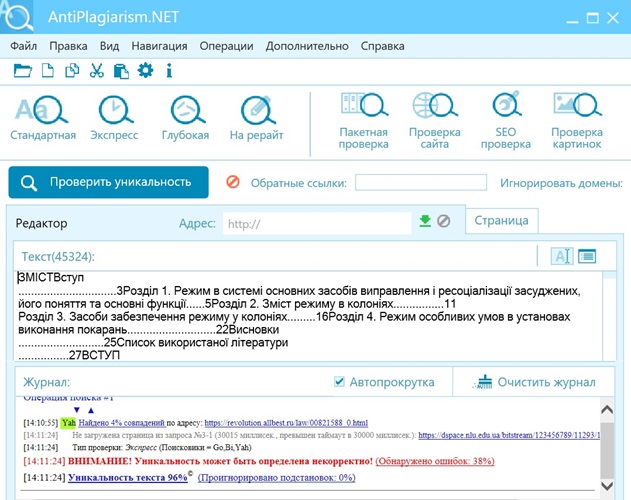Click the Журнал panel label
This screenshot has height=500, width=631.
click(x=46, y=382)
